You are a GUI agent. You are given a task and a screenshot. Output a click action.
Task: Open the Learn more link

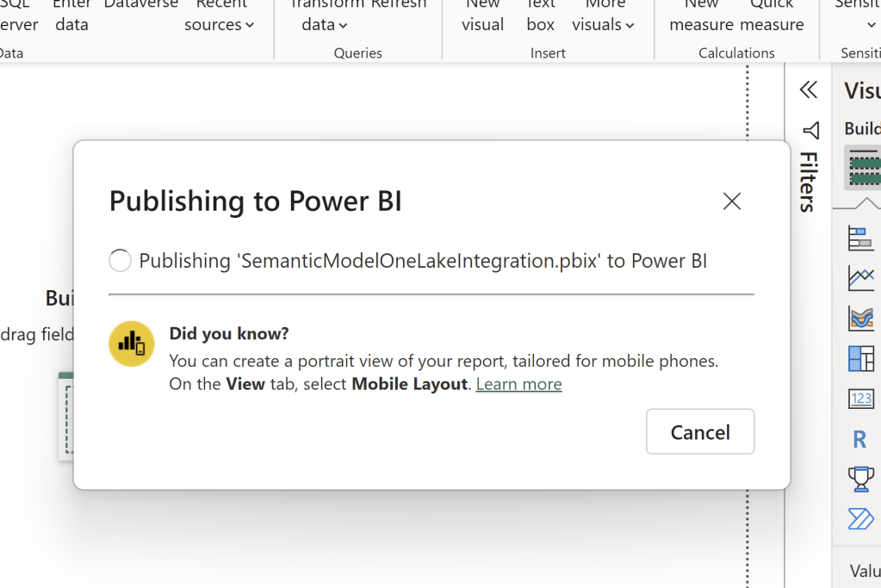click(x=518, y=384)
